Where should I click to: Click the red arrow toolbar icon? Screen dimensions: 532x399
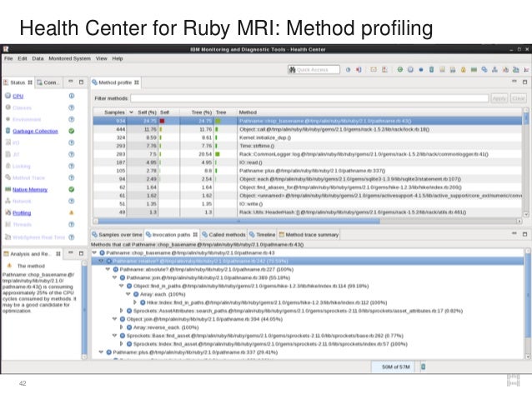point(359,69)
